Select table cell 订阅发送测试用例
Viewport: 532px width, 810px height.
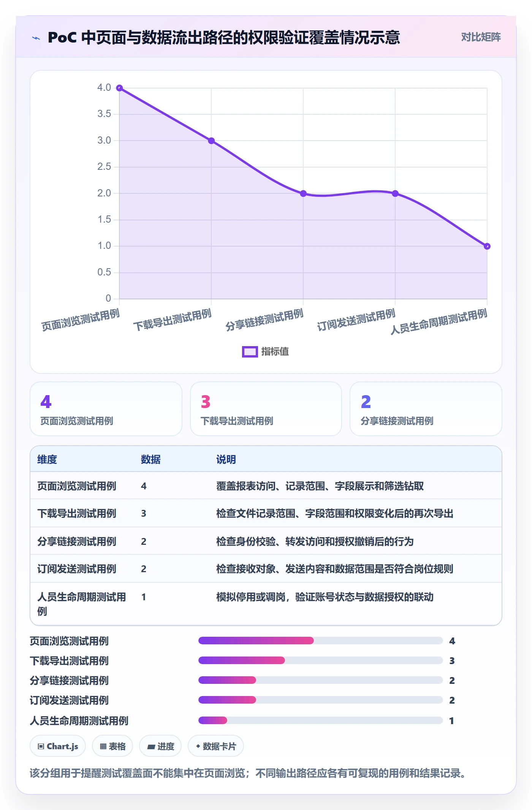[x=77, y=569]
